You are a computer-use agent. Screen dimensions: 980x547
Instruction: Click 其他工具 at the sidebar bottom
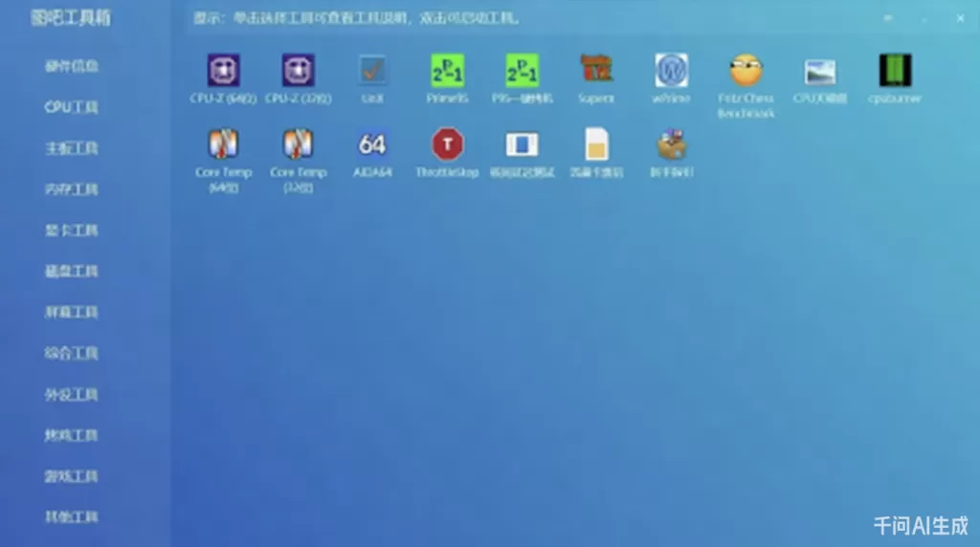(72, 517)
